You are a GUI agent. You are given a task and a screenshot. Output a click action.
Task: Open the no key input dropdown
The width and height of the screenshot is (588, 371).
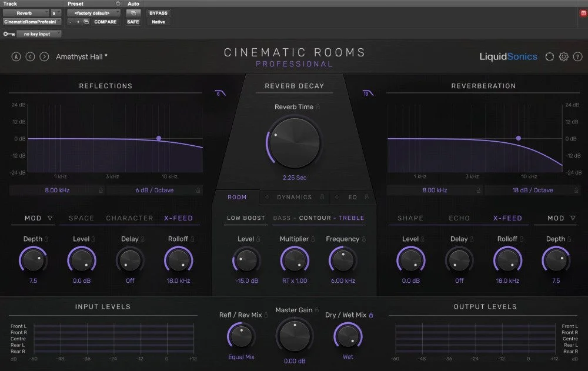click(39, 34)
